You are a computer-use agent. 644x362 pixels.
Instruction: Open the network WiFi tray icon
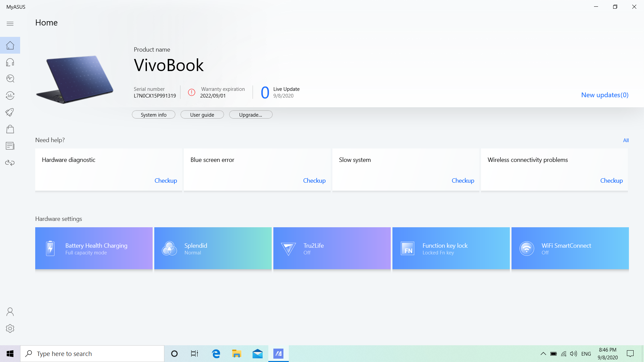[x=564, y=354]
